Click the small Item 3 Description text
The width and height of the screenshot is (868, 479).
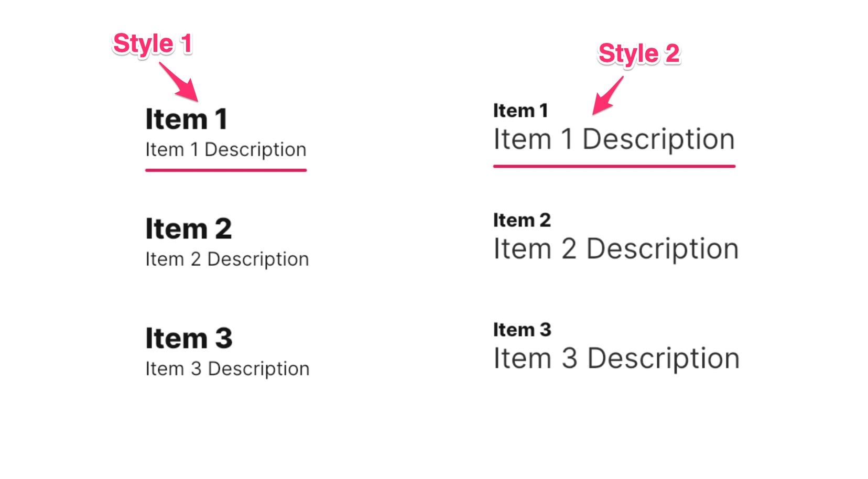[227, 369]
